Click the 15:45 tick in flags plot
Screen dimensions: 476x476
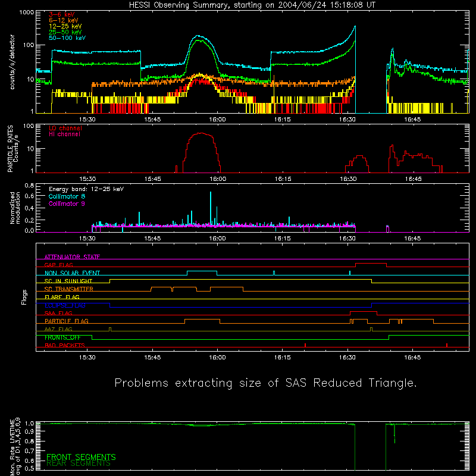click(152, 358)
